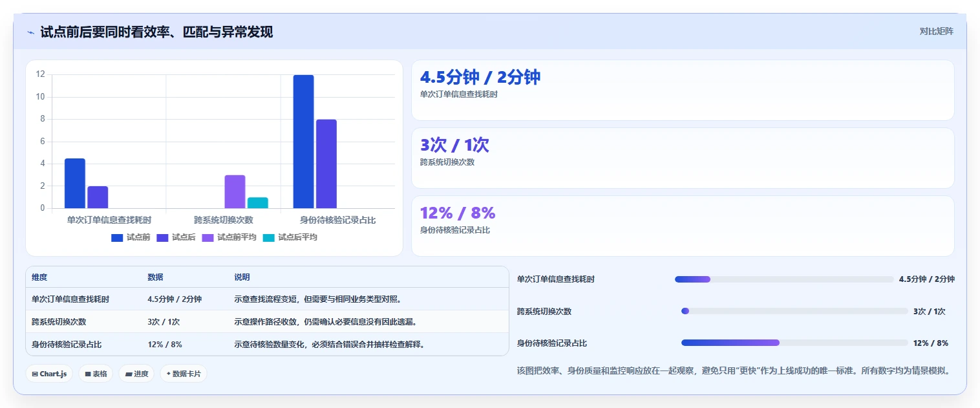980x408 pixels.
Task: Click table cell 4.5分钟 / 2分钟
Action: point(175,299)
